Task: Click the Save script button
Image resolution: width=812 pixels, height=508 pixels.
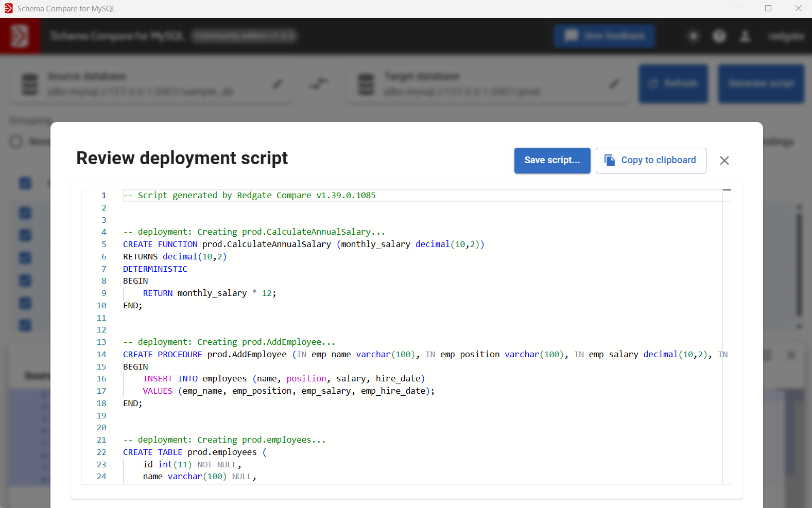Action: pyautogui.click(x=552, y=161)
